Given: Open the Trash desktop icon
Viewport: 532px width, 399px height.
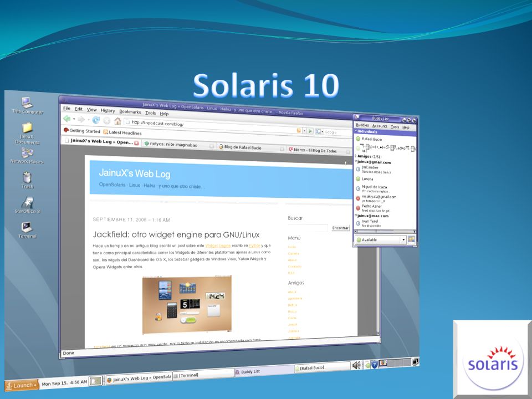Looking at the screenshot, I should pyautogui.click(x=27, y=180).
